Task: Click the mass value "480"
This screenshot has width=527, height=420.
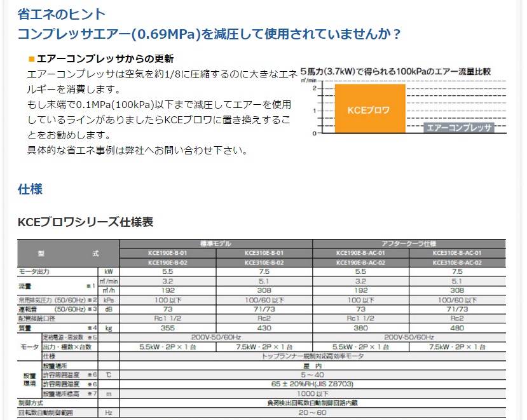Action: [x=457, y=328]
